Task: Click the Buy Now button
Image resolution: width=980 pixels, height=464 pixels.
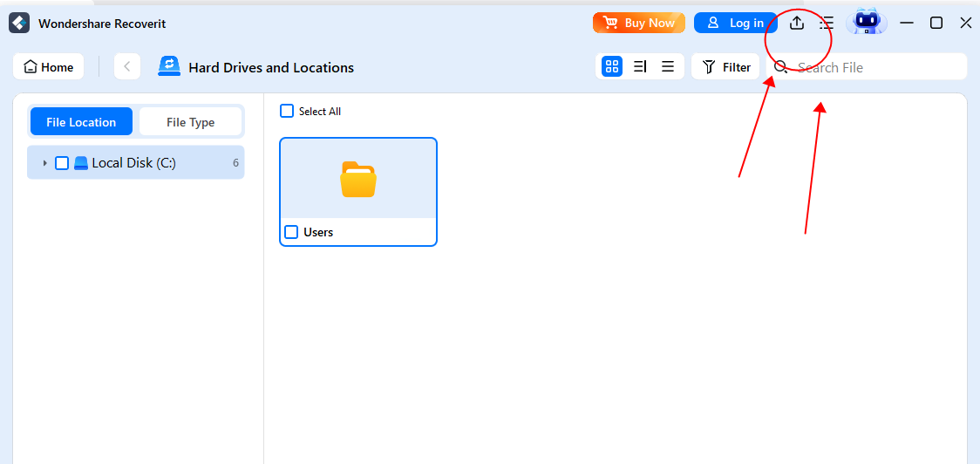Action: (639, 24)
